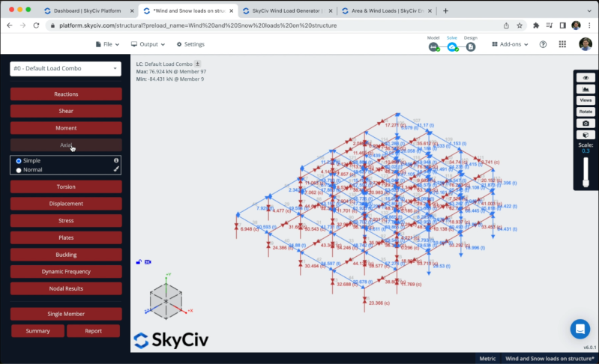Toggle visibility eye icon in right toolbar

pyautogui.click(x=586, y=78)
